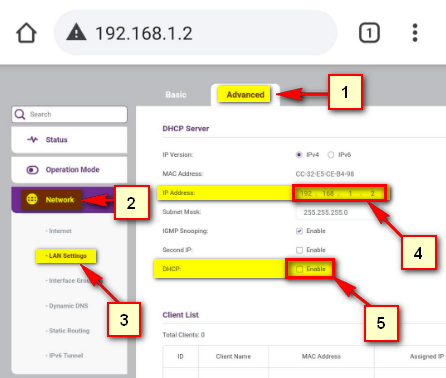This screenshot has width=446, height=378.
Task: Open the Dynamic DNS submenu item
Action: (x=67, y=306)
